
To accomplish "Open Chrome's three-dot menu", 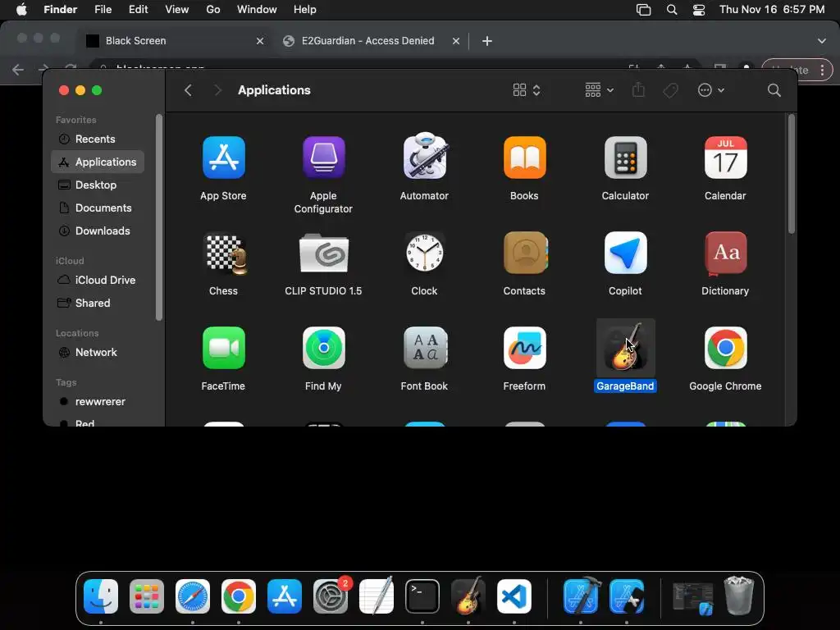I will pos(822,70).
